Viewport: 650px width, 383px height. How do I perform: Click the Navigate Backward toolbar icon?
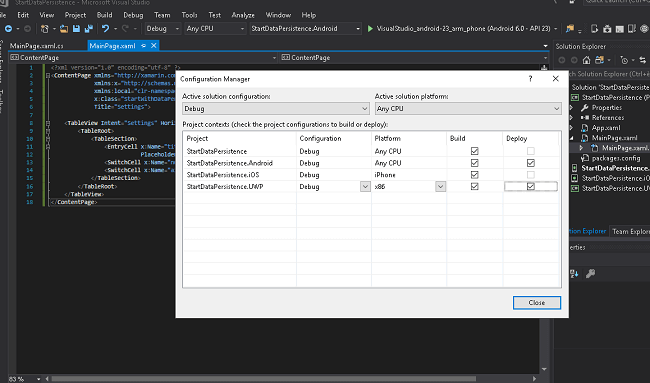pyautogui.click(x=8, y=29)
